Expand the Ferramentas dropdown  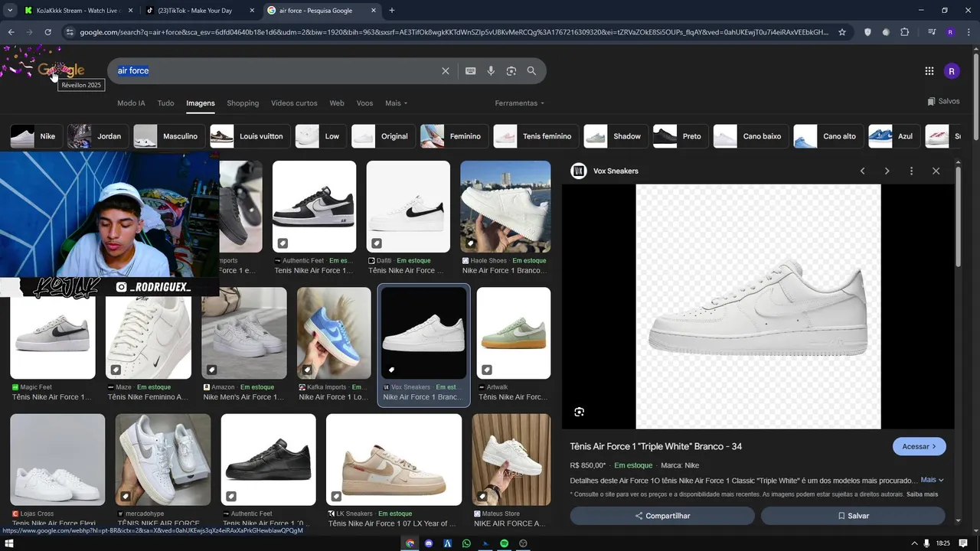pyautogui.click(x=519, y=103)
